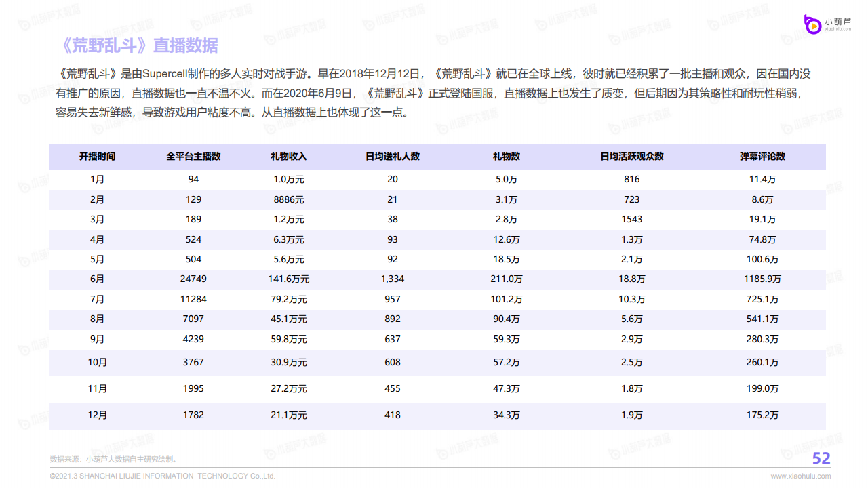Screen dimensions: 868x488
Task: Click the 礼物收入 column header
Action: point(288,157)
